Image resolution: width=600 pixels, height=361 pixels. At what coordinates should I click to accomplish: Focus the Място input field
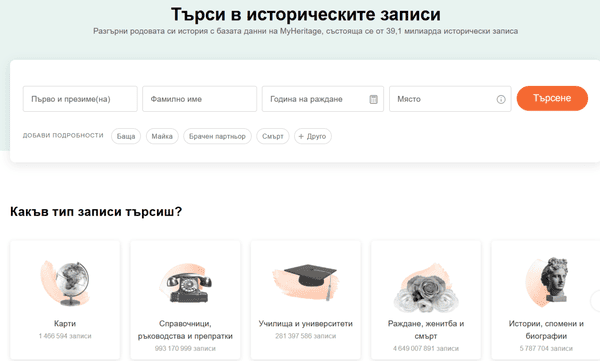click(x=450, y=99)
